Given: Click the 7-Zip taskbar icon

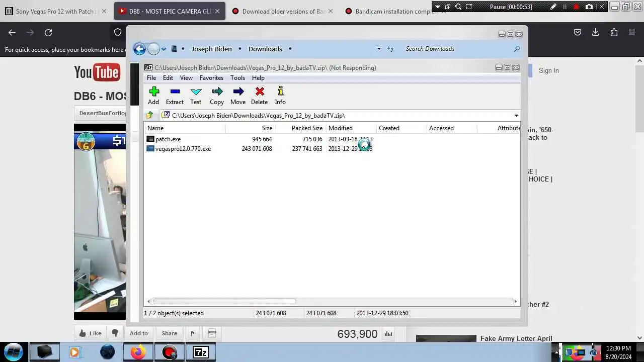Looking at the screenshot, I should [201, 352].
